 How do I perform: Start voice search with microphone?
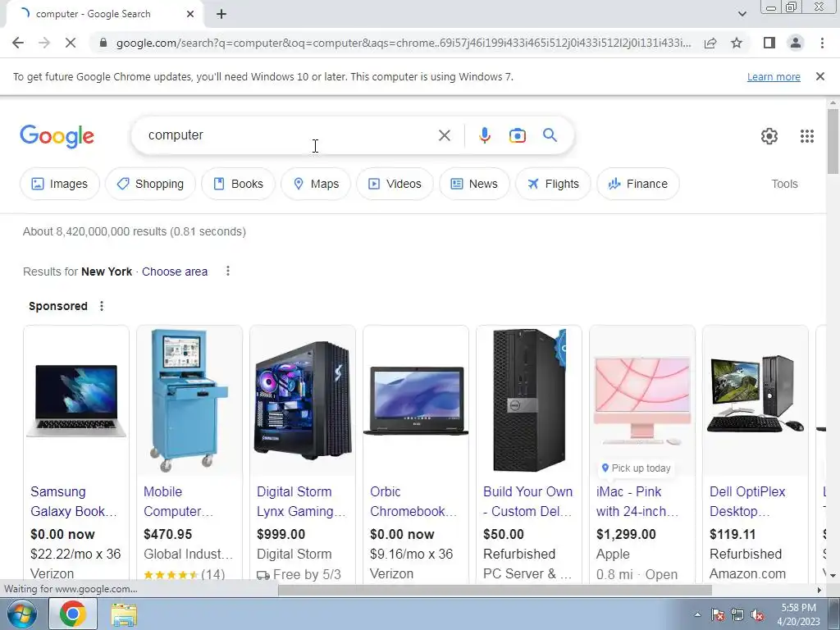[x=484, y=135]
